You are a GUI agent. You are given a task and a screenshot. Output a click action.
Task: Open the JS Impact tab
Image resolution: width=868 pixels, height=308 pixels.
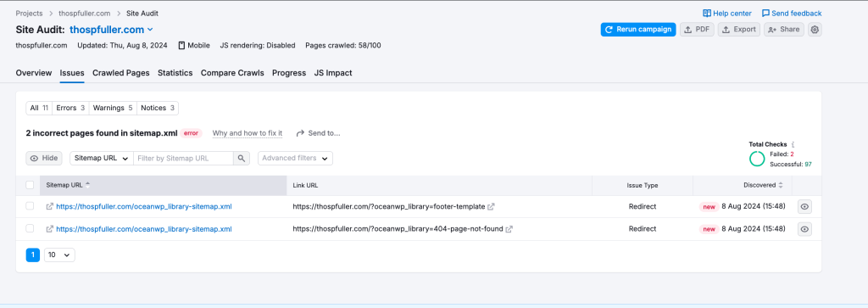tap(332, 73)
